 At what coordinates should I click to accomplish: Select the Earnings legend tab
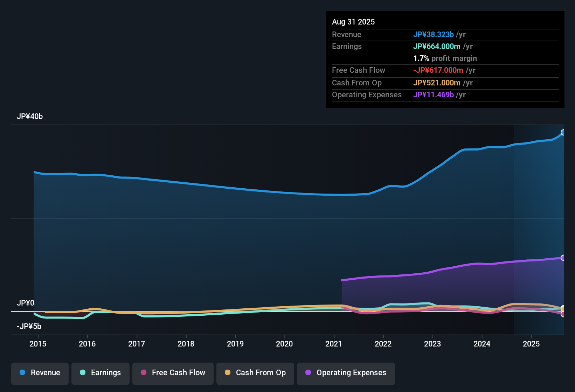tap(100, 373)
